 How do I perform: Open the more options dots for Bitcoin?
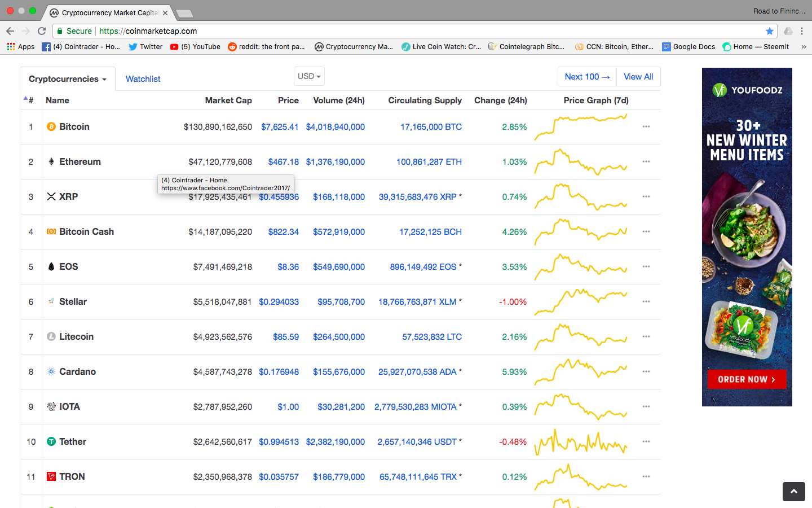[x=646, y=126]
